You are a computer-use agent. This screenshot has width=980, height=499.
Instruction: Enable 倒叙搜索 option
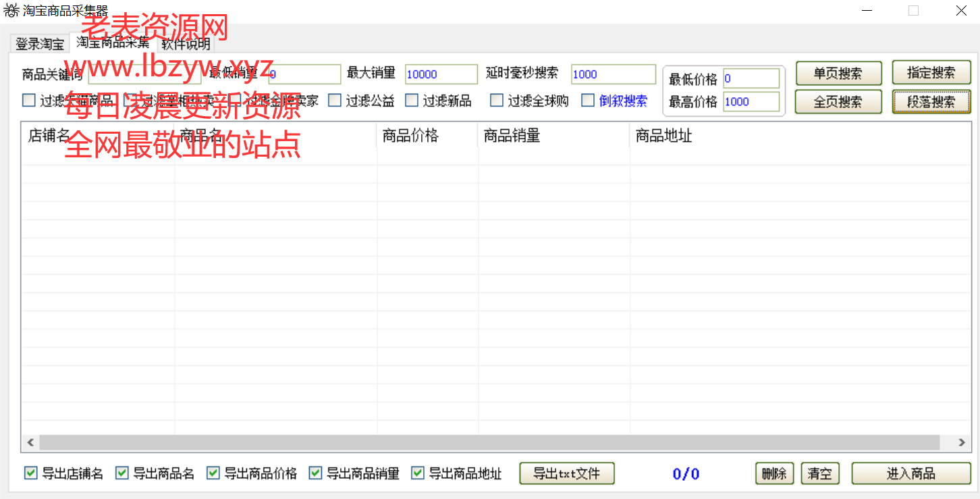(x=588, y=101)
